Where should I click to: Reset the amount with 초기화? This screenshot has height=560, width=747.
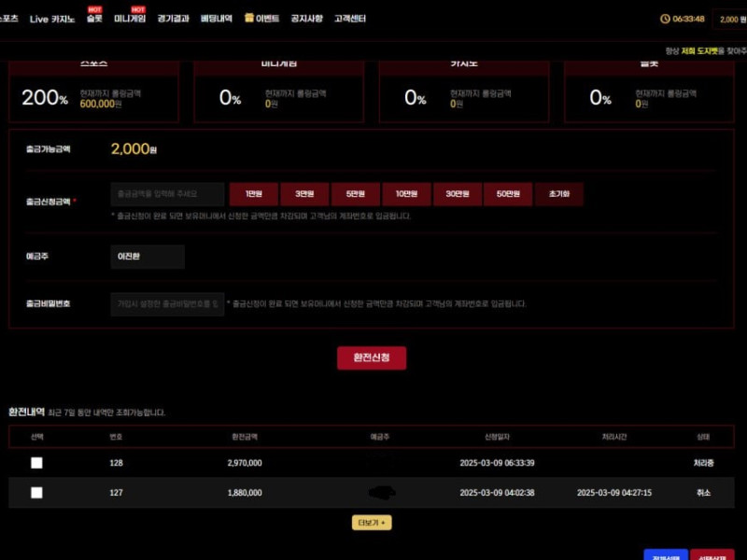(559, 194)
